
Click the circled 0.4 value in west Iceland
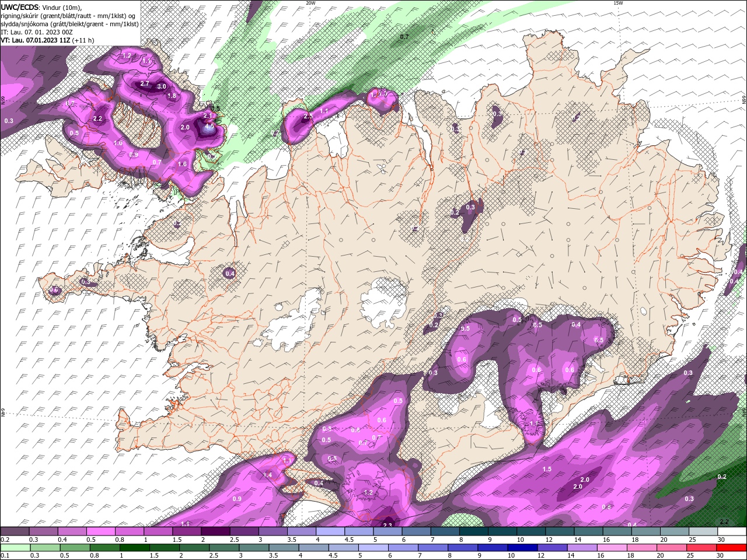(230, 273)
